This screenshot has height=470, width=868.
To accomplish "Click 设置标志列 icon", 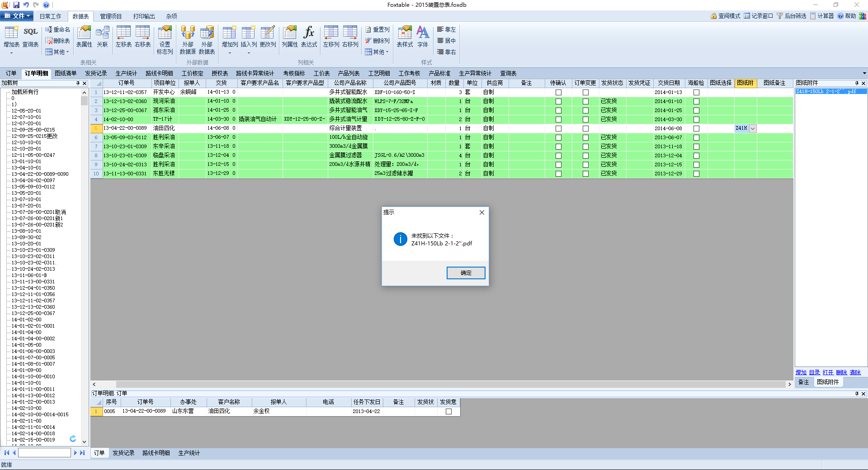I will (165, 40).
